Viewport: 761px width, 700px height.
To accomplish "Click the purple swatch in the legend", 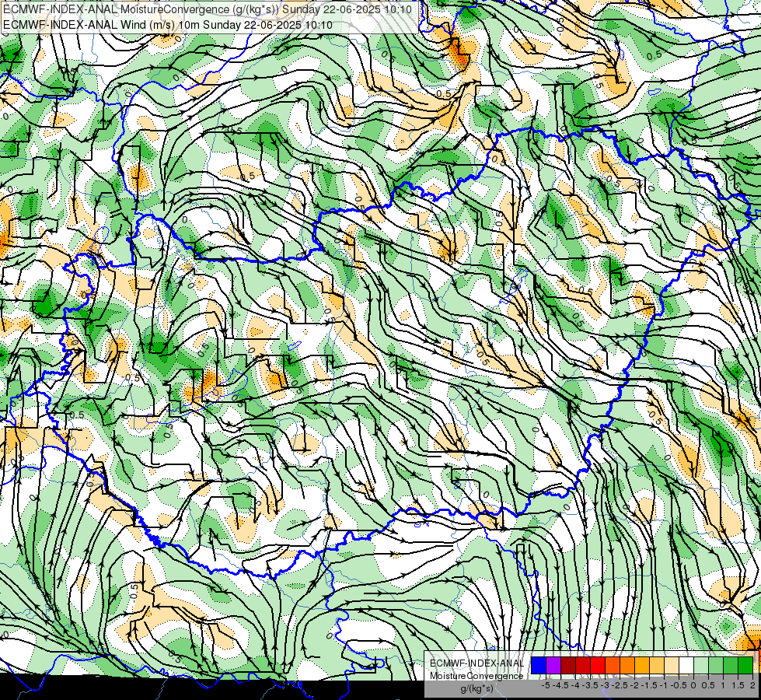I will pos(553,666).
